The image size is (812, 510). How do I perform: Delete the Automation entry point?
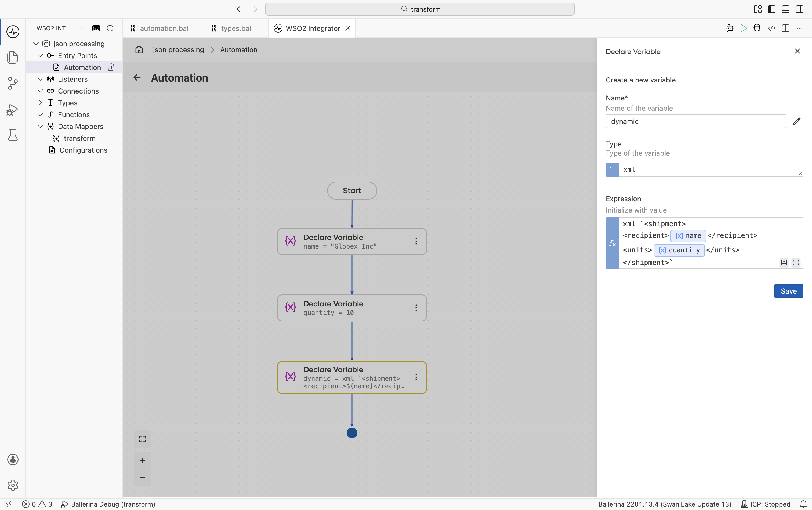pyautogui.click(x=111, y=67)
